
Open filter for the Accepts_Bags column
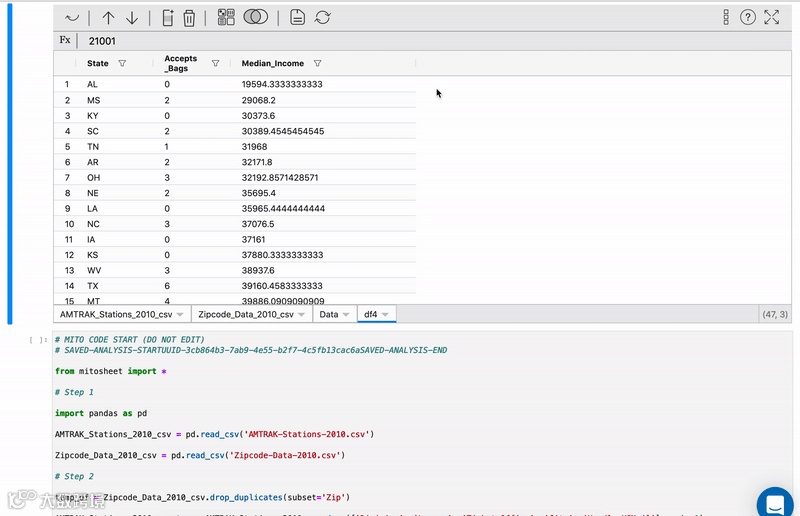coord(215,63)
